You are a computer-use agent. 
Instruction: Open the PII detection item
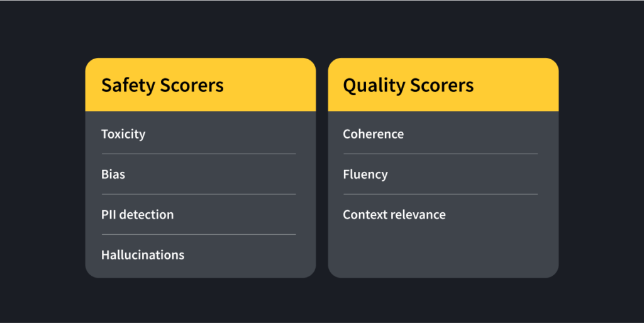tap(137, 215)
